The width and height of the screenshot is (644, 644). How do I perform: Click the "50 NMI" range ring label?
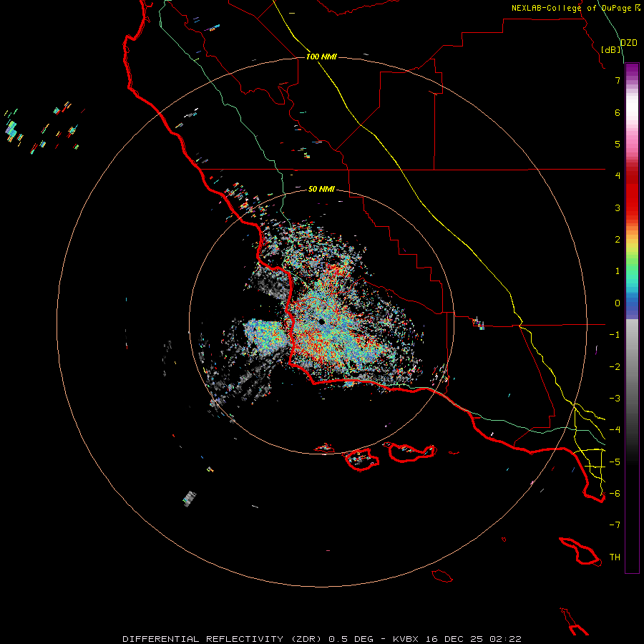pos(321,189)
